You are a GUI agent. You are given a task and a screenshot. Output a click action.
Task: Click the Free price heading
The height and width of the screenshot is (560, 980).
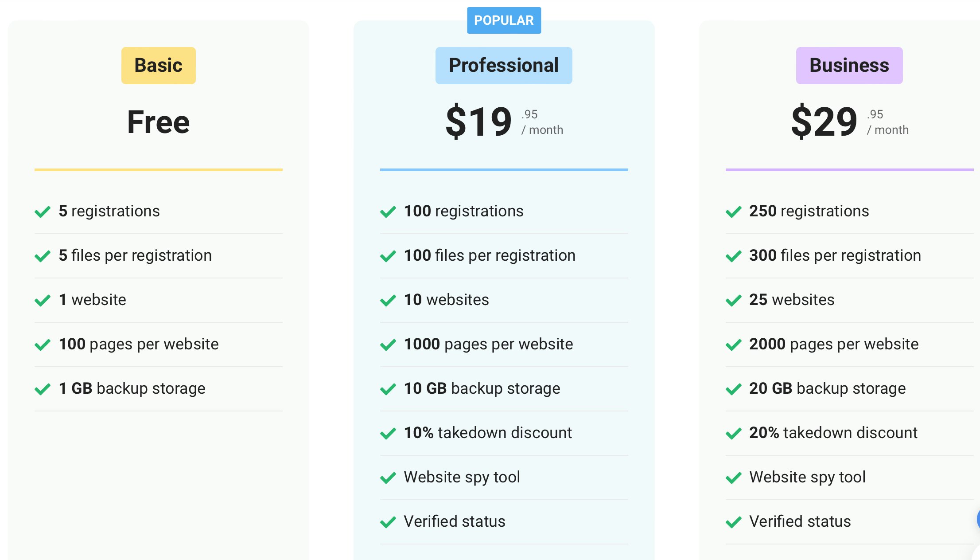[159, 122]
